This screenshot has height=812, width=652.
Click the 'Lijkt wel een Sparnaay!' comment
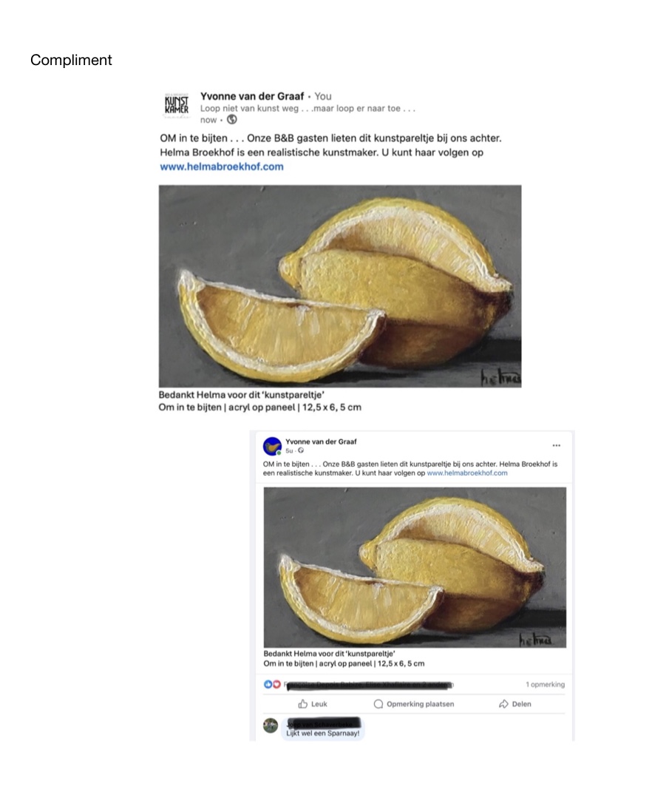(323, 734)
